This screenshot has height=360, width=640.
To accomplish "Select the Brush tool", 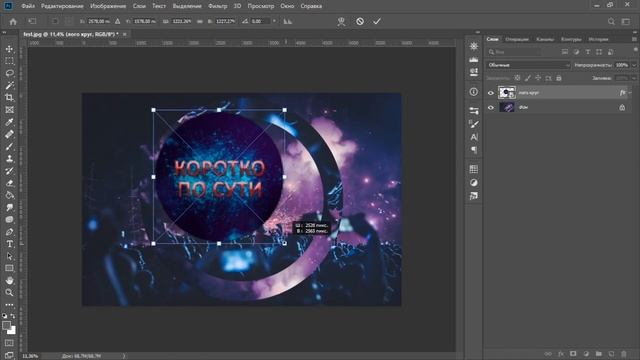I will 9,147.
